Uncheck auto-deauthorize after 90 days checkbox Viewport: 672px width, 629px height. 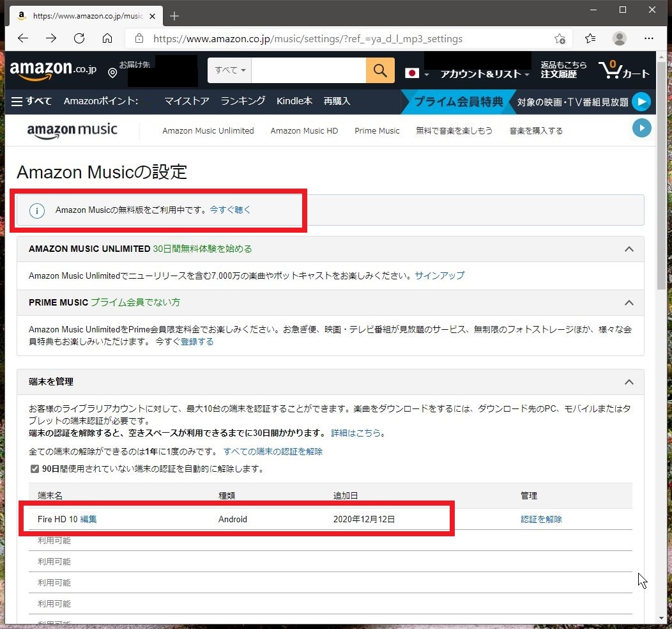[x=34, y=469]
